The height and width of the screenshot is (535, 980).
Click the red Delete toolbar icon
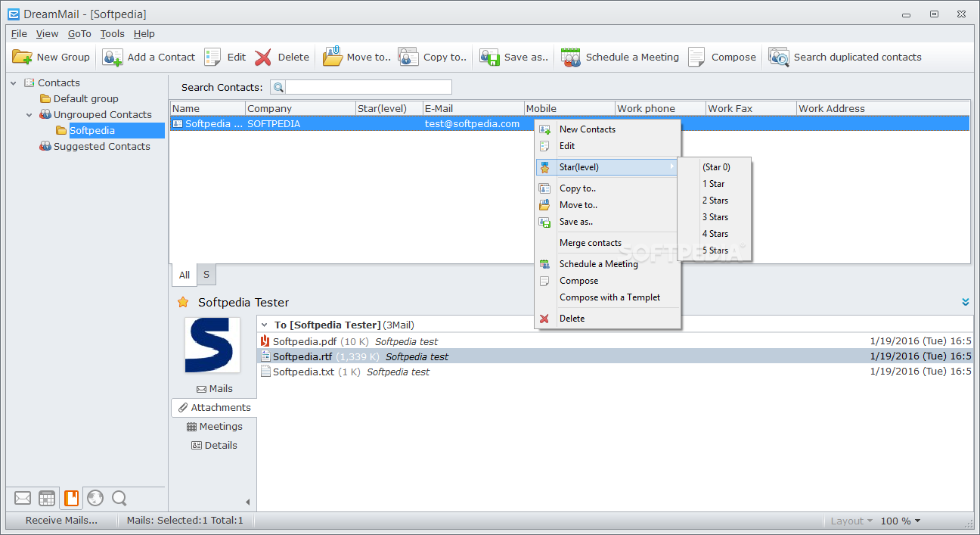coord(263,57)
